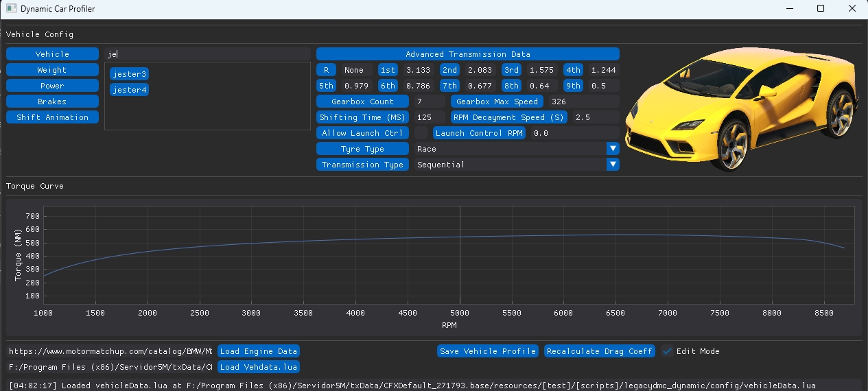Screen dimensions: 868x391
Task: Open the Brakes config section
Action: (x=52, y=102)
